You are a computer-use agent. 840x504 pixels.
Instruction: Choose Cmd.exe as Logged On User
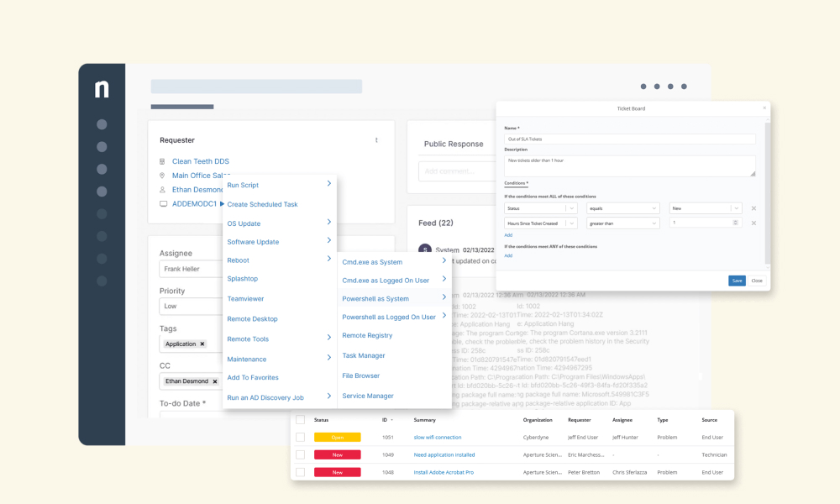386,281
